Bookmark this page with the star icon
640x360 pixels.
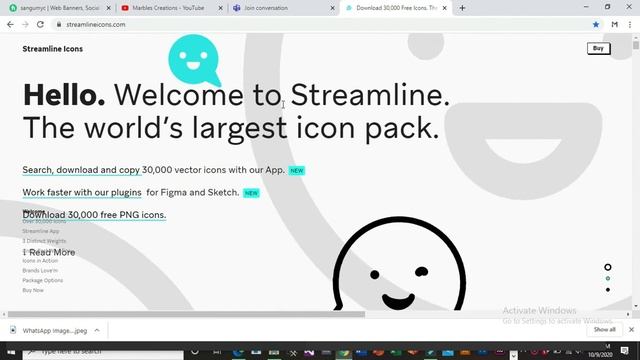596,24
